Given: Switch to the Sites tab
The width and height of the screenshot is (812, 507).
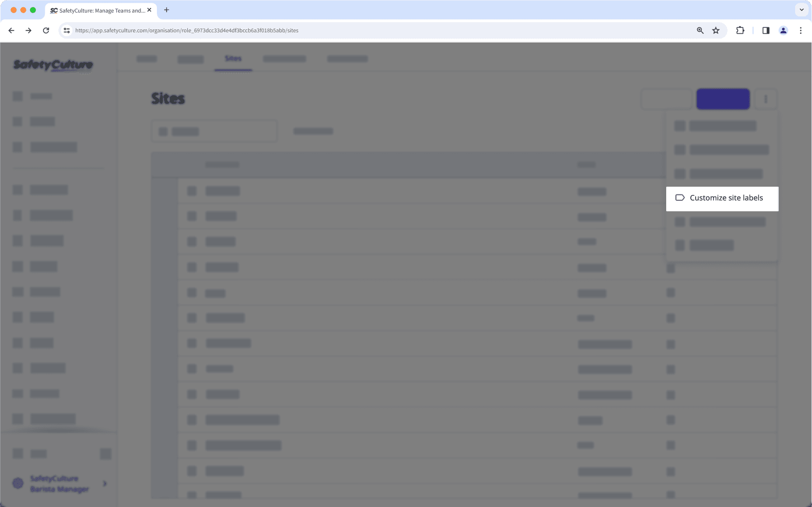Looking at the screenshot, I should pos(233,59).
